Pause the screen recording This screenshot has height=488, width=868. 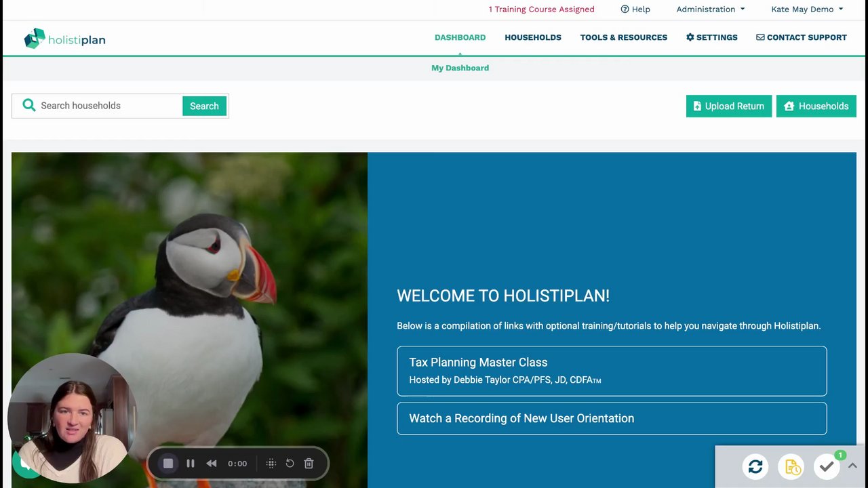[x=191, y=464]
